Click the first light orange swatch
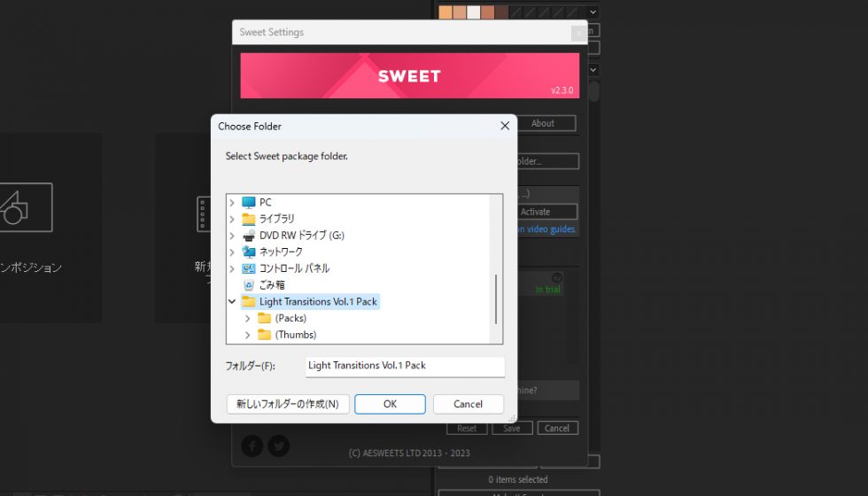 [445, 12]
